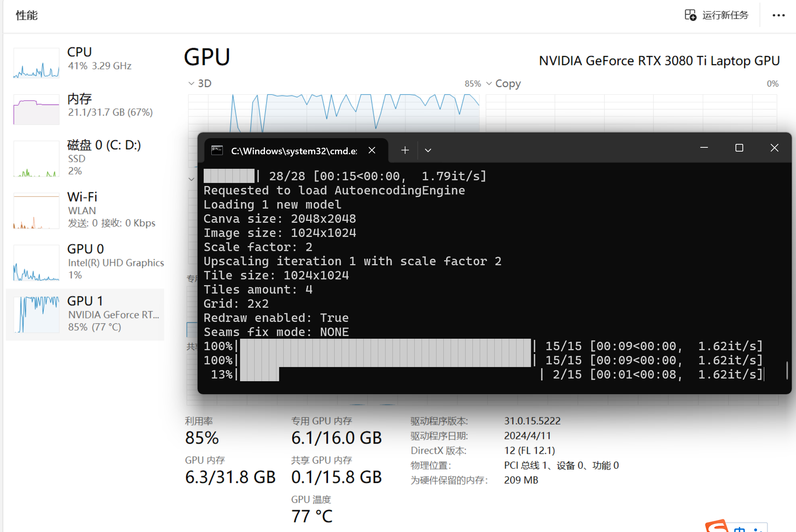Select the C:\Windows\system32\cmd.exe terminal tab
This screenshot has height=532, width=796.
tap(296, 150)
